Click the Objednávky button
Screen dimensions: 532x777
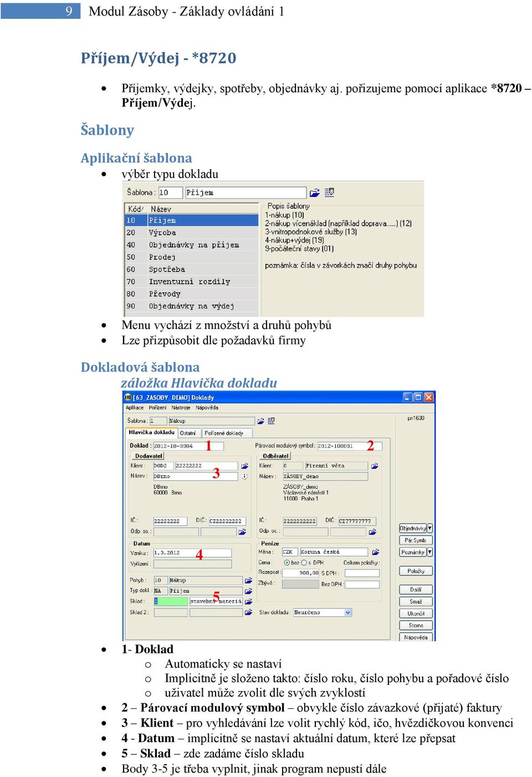coord(413,529)
